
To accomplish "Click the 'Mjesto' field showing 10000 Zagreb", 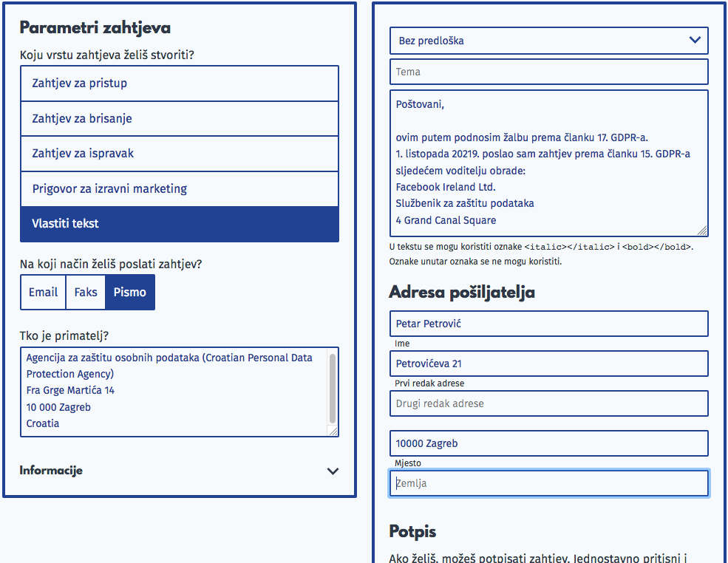I will [x=548, y=443].
